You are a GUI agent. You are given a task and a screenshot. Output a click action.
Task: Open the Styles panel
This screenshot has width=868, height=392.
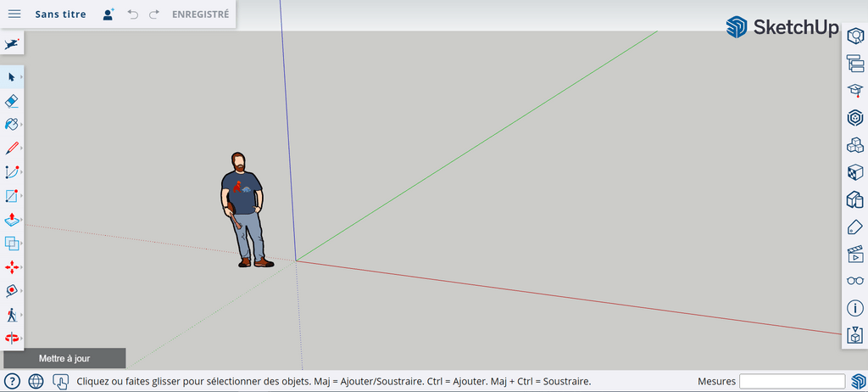coord(855,199)
